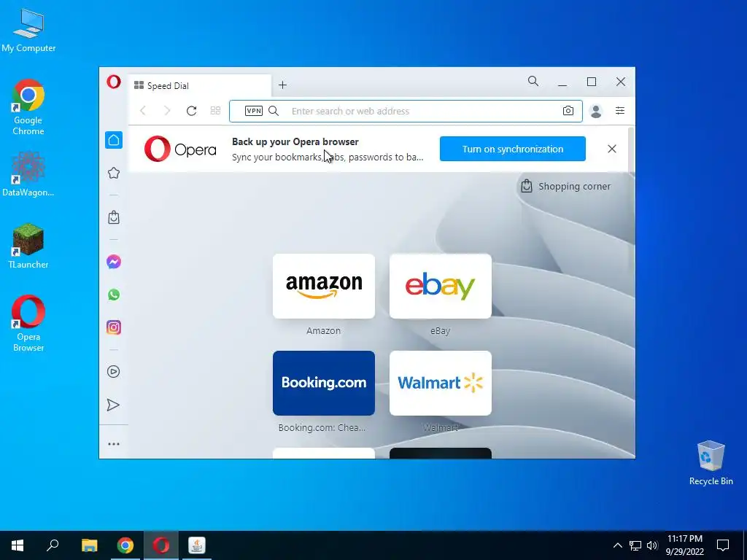The image size is (747, 560).
Task: Click the Home sidebar icon
Action: pyautogui.click(x=114, y=140)
